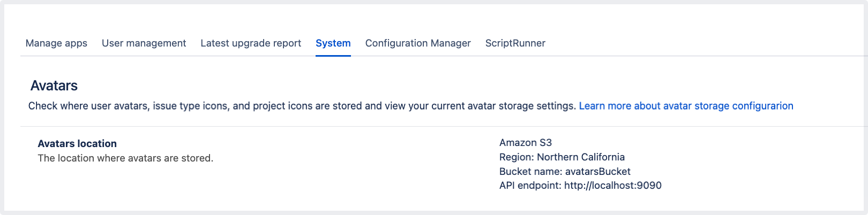Click the Northern California region value

click(x=581, y=157)
